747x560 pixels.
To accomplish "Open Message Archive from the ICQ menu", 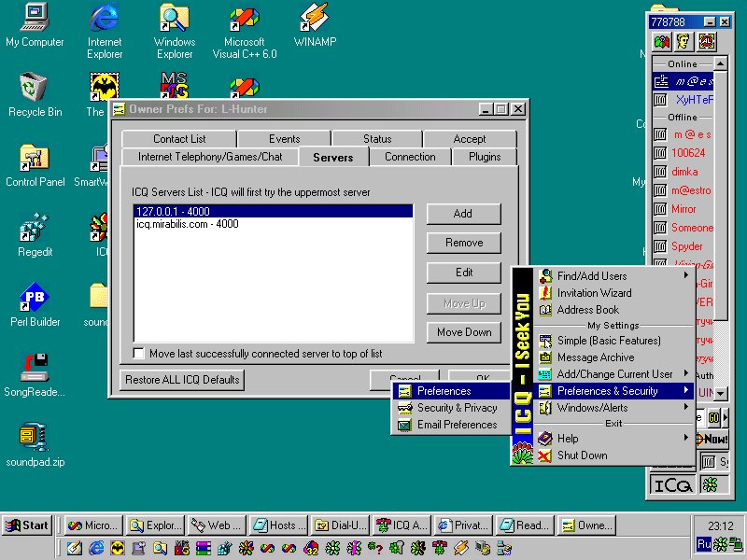I will pos(614,357).
